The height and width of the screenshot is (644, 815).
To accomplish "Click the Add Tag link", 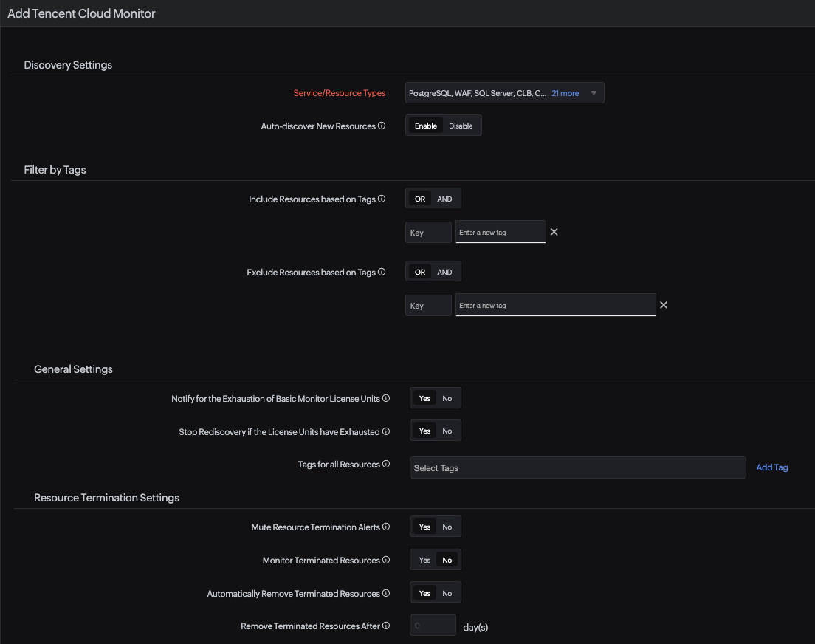I will click(771, 467).
